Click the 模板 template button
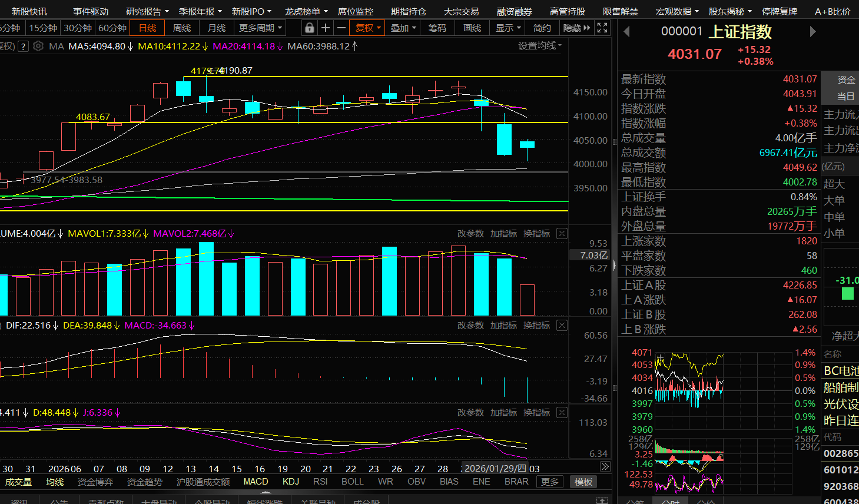This screenshot has width=859, height=504. (583, 482)
